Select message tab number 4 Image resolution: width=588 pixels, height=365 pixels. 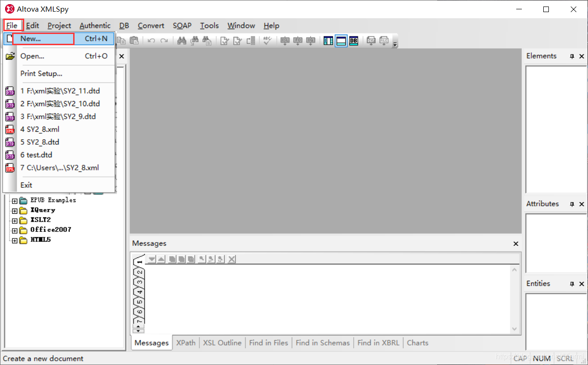pyautogui.click(x=139, y=292)
